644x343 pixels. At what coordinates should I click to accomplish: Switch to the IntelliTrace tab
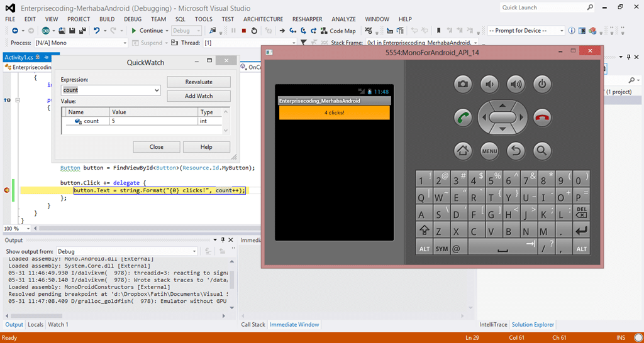[x=493, y=325]
